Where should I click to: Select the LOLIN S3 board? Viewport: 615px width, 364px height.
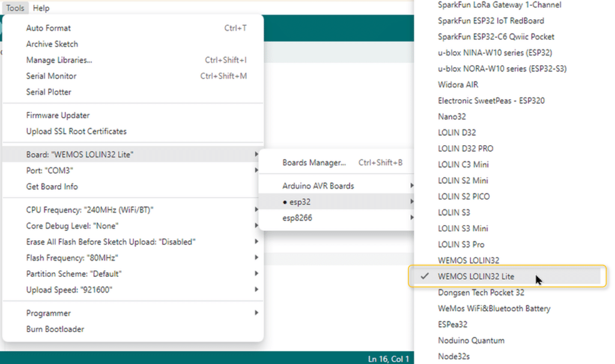[454, 213]
